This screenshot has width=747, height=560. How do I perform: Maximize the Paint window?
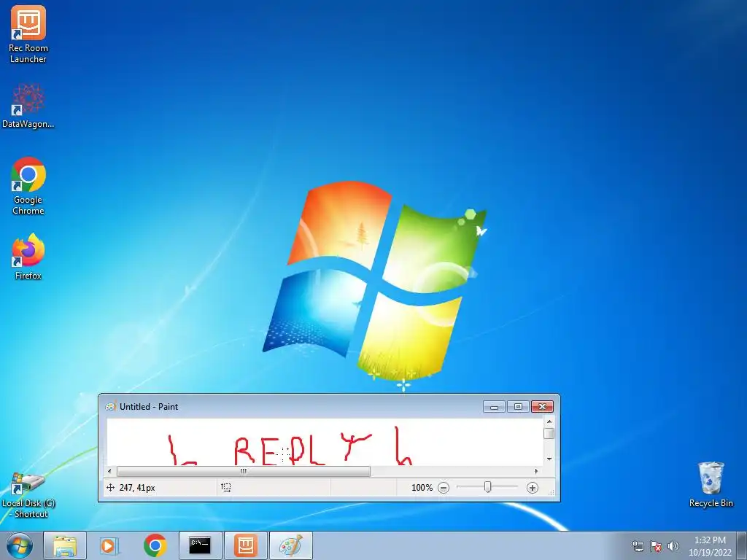point(518,407)
